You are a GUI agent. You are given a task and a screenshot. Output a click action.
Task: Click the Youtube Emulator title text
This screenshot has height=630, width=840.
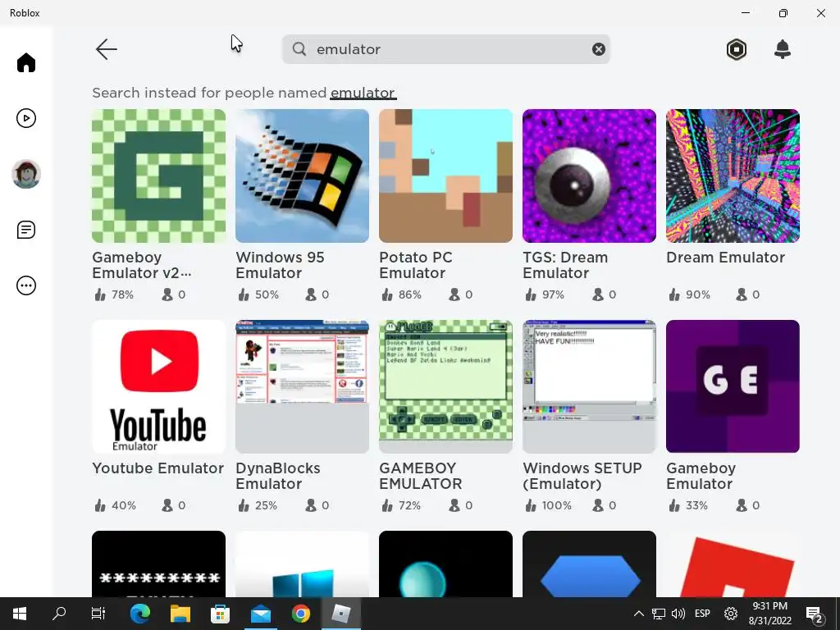158,468
